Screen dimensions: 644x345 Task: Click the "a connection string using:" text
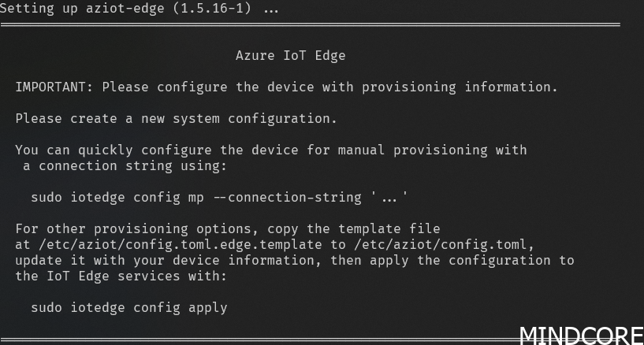tap(117, 165)
